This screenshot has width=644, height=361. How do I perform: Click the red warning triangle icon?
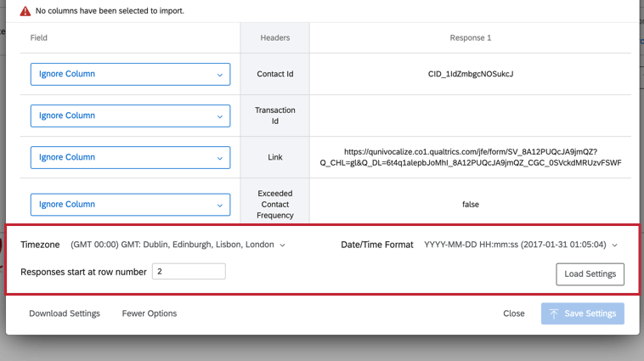click(x=25, y=11)
